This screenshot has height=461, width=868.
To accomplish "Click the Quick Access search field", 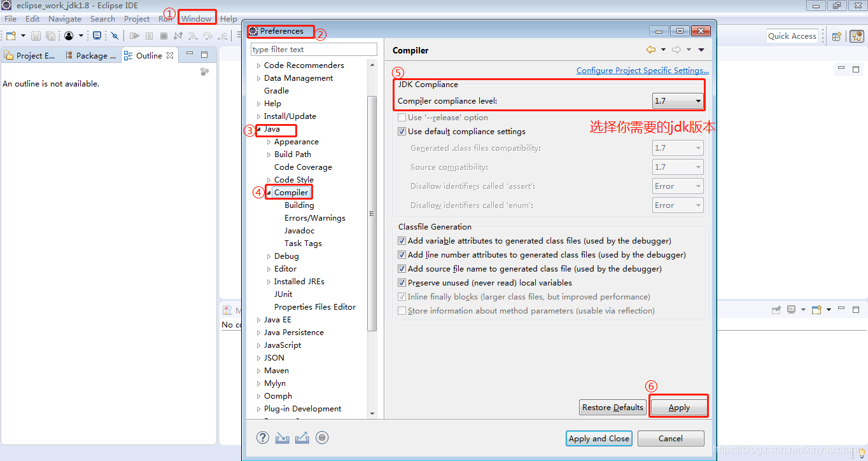I will (x=792, y=36).
